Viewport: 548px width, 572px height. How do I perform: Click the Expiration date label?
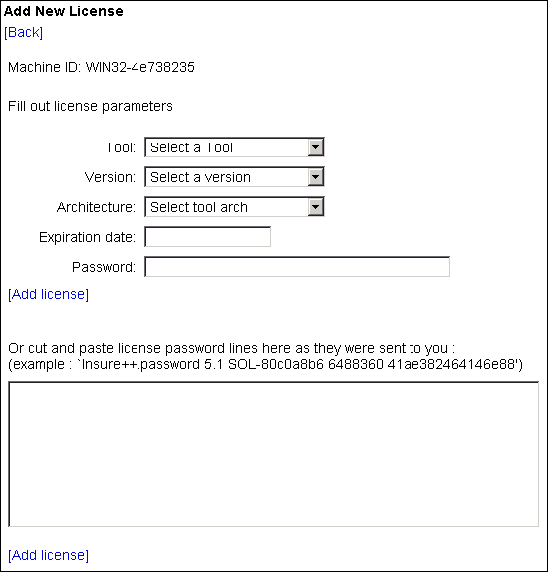pyautogui.click(x=88, y=237)
